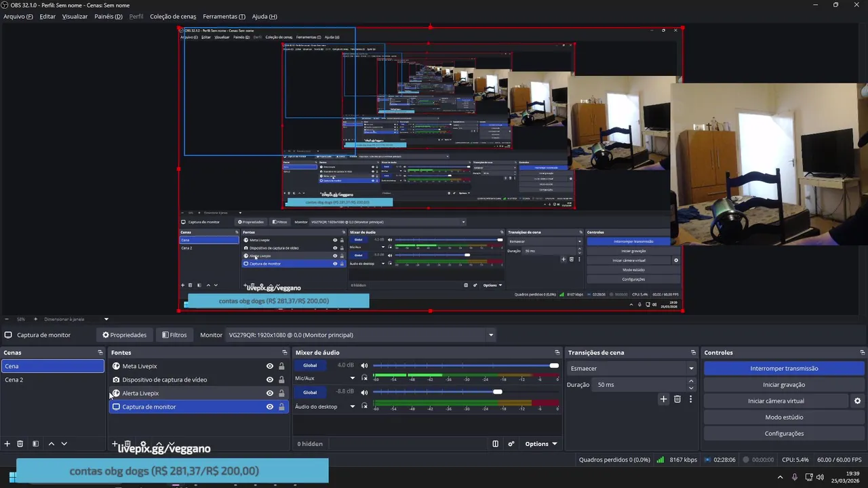Zoom out the preview with minus icon
This screenshot has height=488, width=868.
point(7,319)
